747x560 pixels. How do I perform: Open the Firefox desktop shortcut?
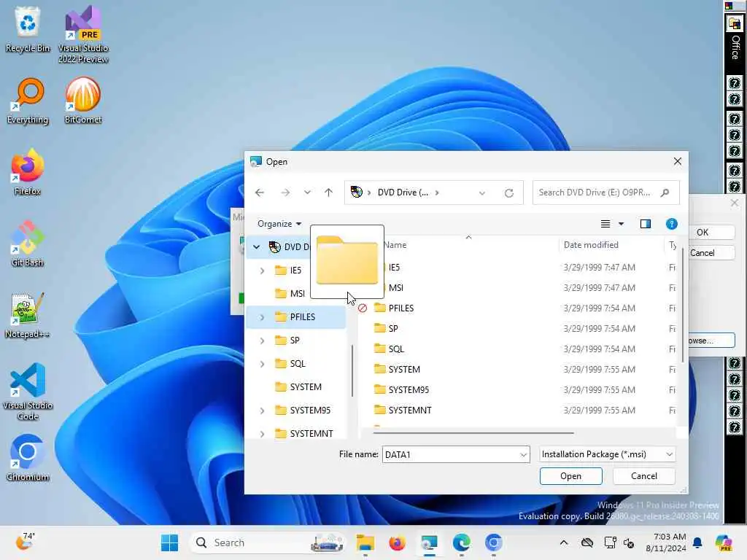(x=27, y=172)
